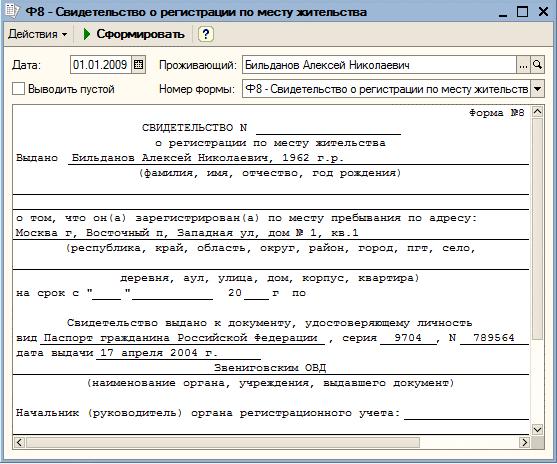Click 'Паспорт гражданина Российской Федерации' text
Screen dimensions: 557x464
[x=180, y=338]
